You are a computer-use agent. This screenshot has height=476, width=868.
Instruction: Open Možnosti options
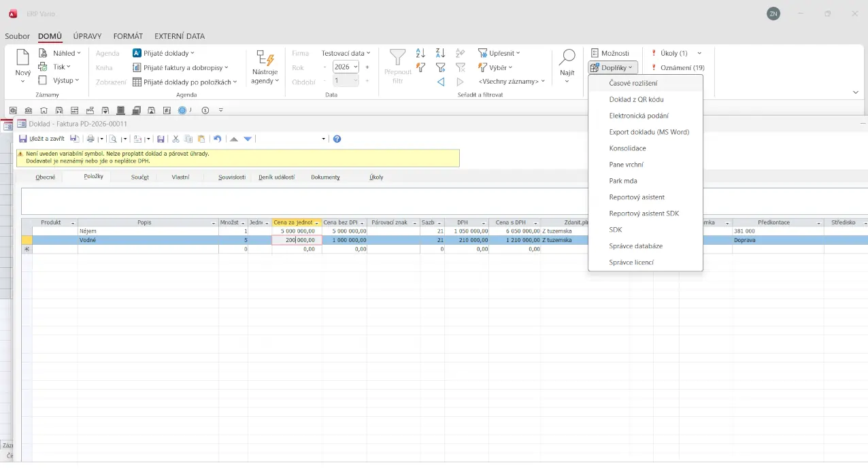610,53
